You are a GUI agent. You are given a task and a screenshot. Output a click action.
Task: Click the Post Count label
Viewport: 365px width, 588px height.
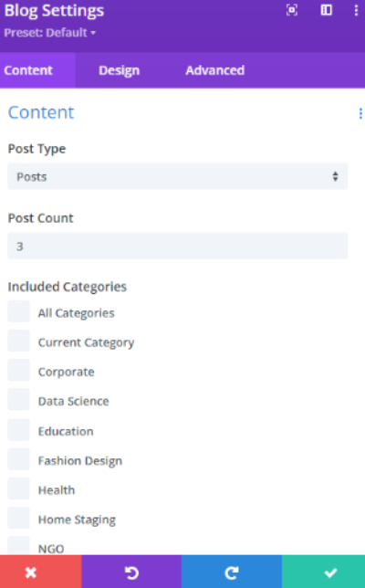coord(40,218)
